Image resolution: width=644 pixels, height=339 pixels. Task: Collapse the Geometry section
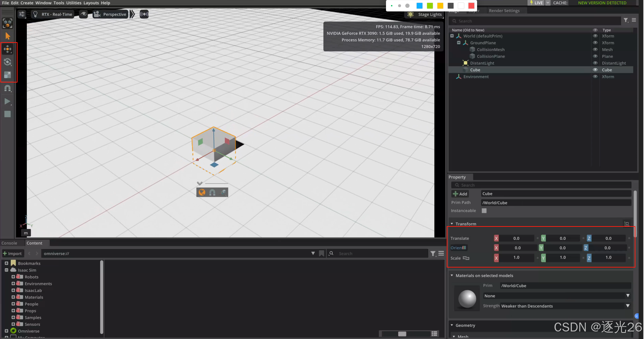[x=452, y=325]
